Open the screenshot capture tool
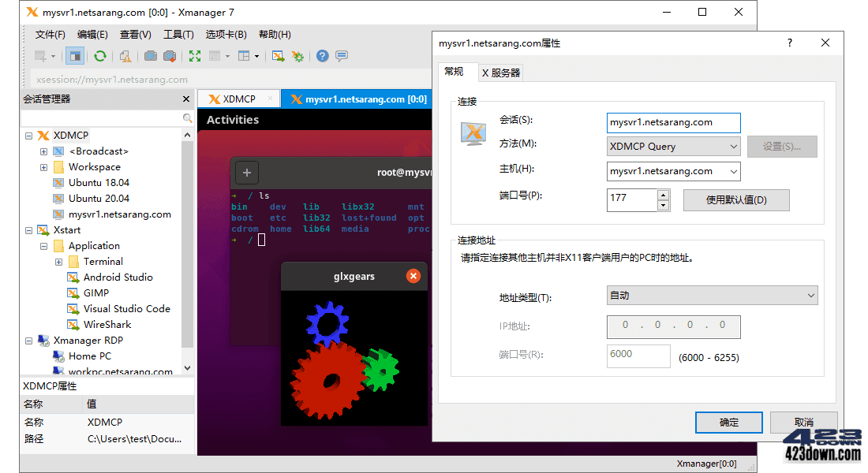The width and height of the screenshot is (868, 473). pos(150,56)
